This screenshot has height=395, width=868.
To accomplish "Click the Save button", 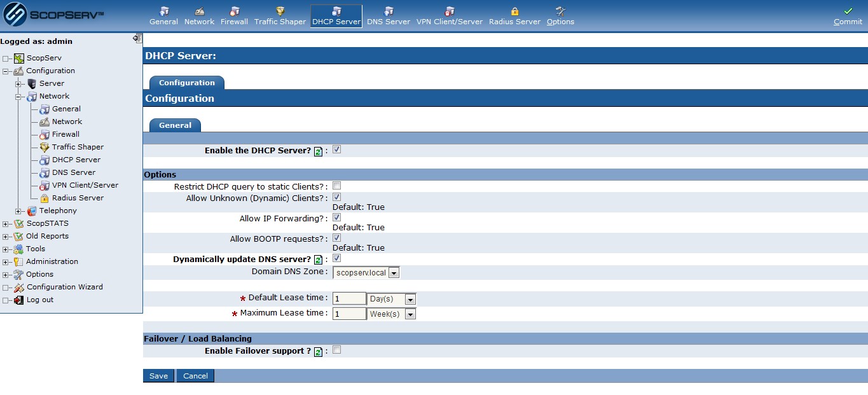I will click(158, 376).
